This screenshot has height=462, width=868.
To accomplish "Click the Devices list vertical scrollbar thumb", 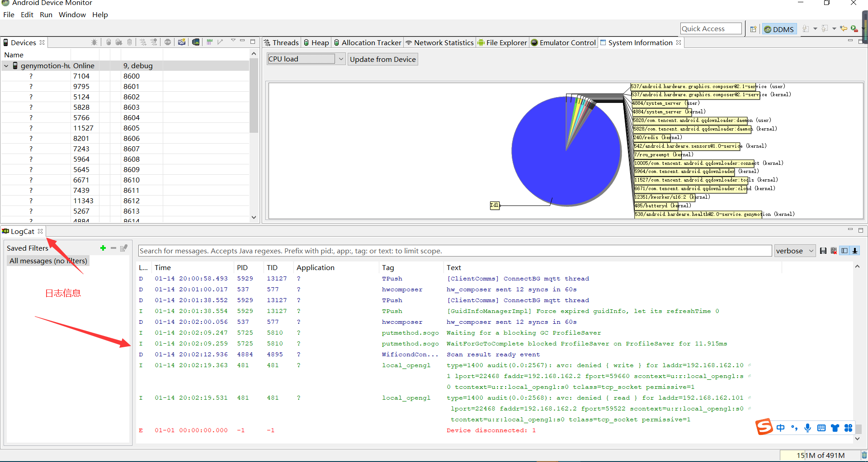I will click(x=254, y=95).
